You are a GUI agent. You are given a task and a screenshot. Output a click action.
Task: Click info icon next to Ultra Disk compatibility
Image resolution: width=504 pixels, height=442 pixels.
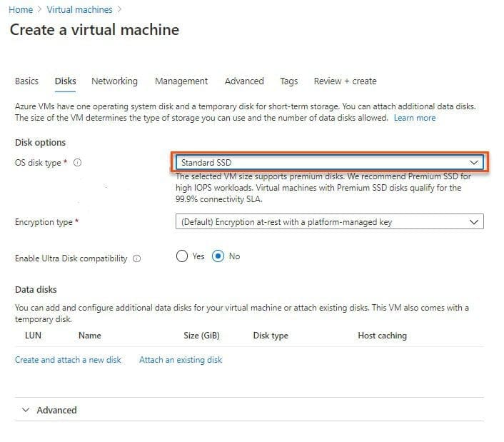(x=136, y=258)
